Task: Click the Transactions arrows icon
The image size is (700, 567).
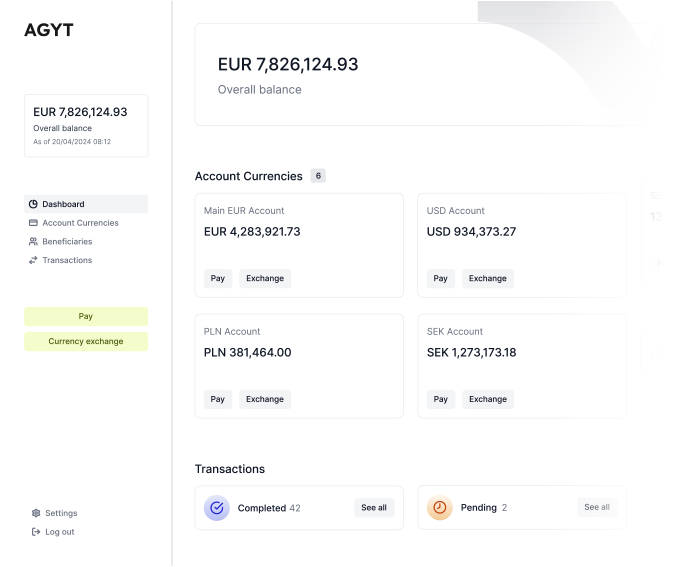Action: pos(33,260)
